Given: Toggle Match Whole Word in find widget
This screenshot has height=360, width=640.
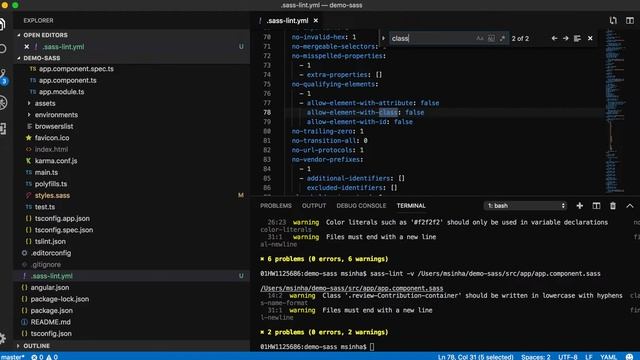Looking at the screenshot, I should [491, 38].
